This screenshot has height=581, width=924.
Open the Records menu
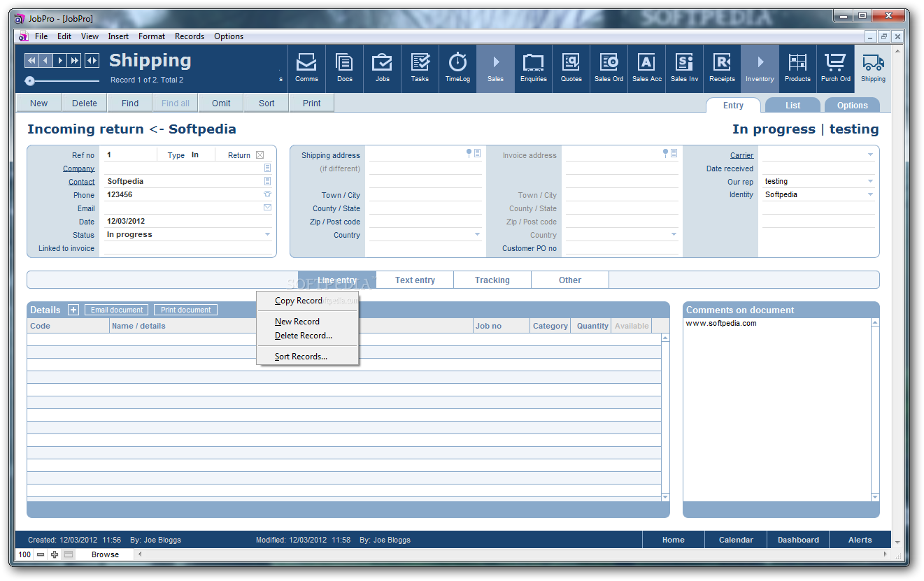point(190,36)
